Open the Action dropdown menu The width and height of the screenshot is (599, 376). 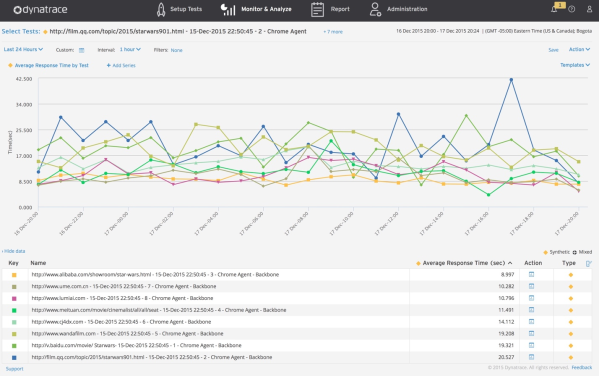[x=579, y=49]
